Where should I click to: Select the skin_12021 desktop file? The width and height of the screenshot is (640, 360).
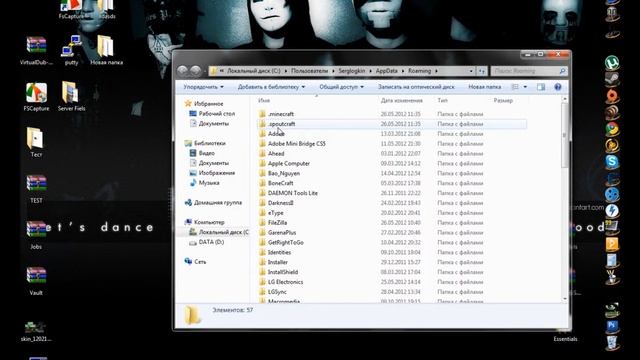[36, 331]
